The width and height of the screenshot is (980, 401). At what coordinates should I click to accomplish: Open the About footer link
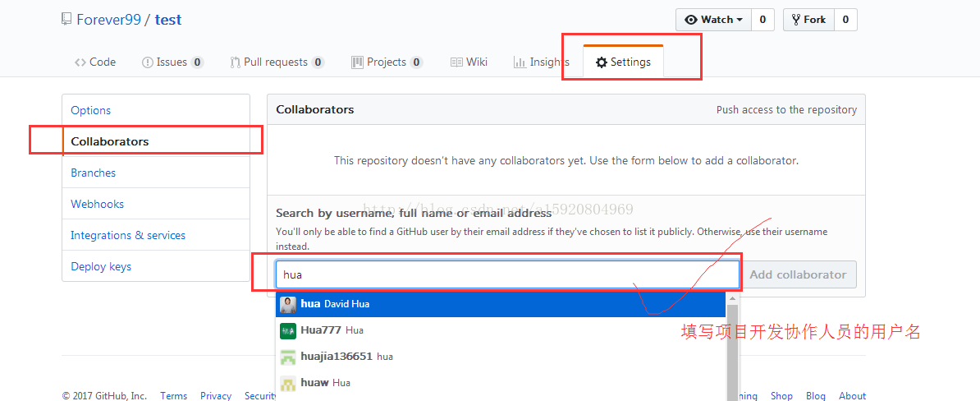pos(853,395)
